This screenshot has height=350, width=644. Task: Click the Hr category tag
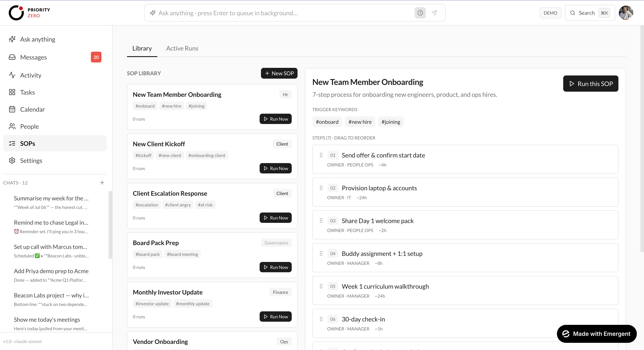(285, 95)
